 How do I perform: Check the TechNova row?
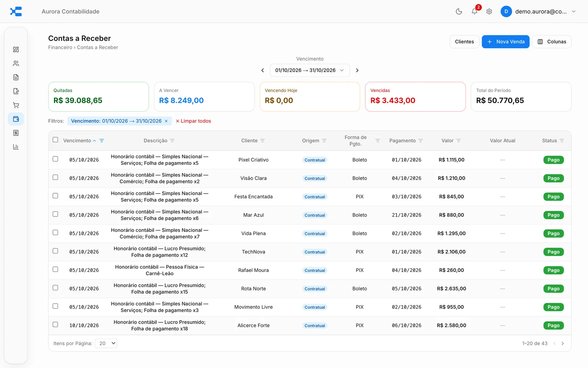click(55, 251)
